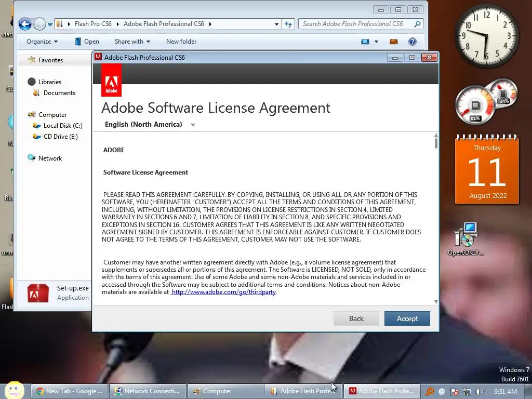The height and width of the screenshot is (399, 532).
Task: Close the Adobe Flash Professional CS6 installer
Action: click(429, 57)
